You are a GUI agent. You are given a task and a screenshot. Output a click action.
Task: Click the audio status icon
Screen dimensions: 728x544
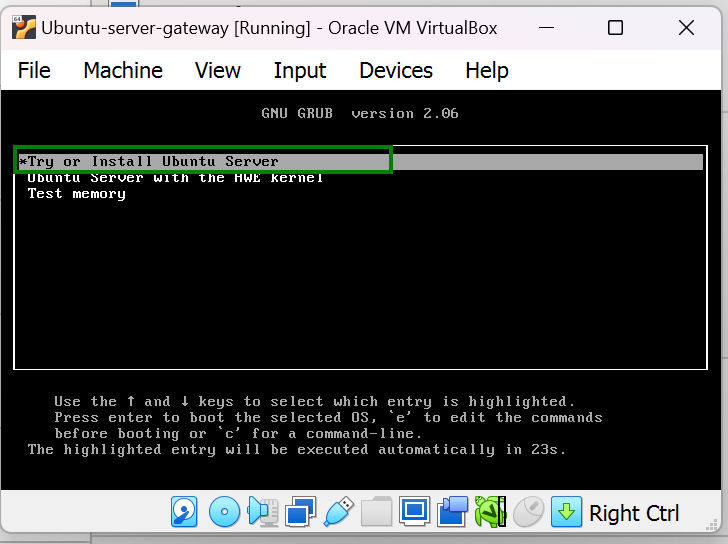(263, 512)
